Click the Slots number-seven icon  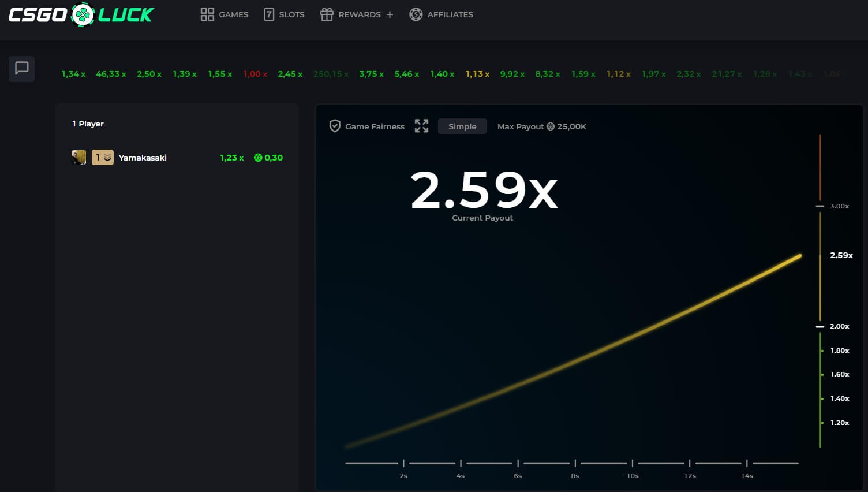click(x=269, y=14)
